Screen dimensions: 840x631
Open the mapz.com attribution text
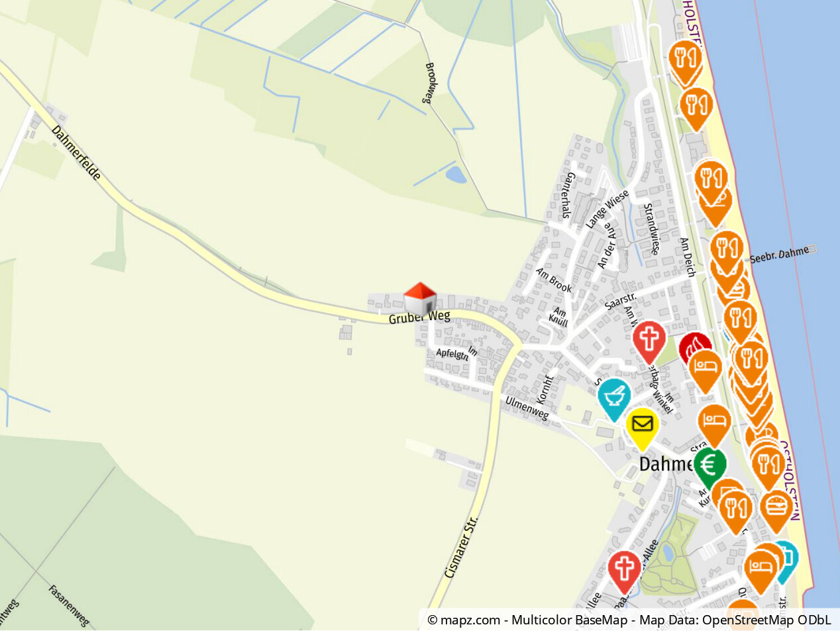pyautogui.click(x=463, y=620)
